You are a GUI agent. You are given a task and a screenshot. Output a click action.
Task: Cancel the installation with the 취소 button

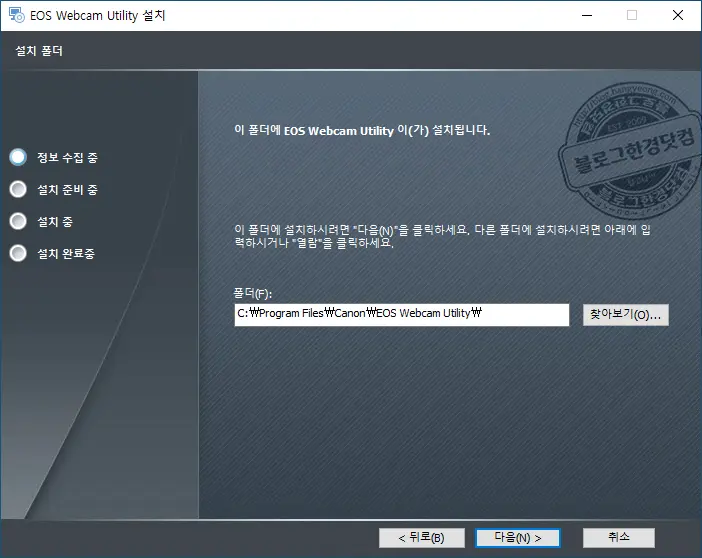click(x=618, y=537)
